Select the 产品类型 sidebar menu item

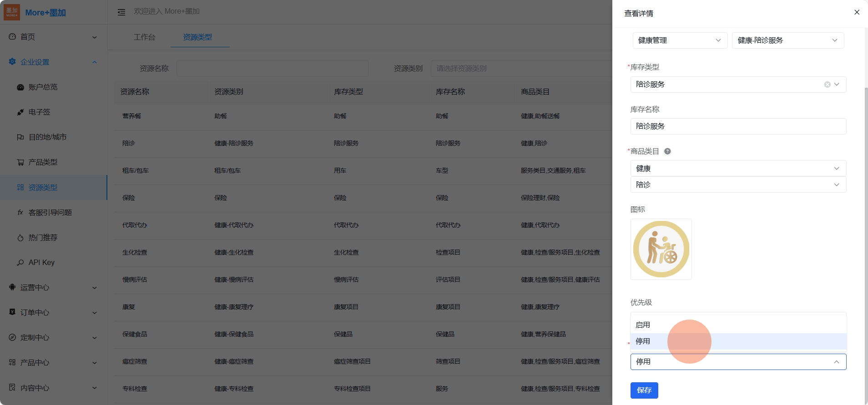(43, 162)
